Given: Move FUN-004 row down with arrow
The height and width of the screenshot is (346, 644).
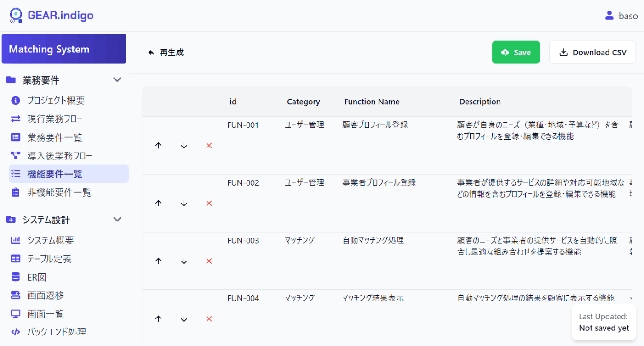Looking at the screenshot, I should click(184, 319).
